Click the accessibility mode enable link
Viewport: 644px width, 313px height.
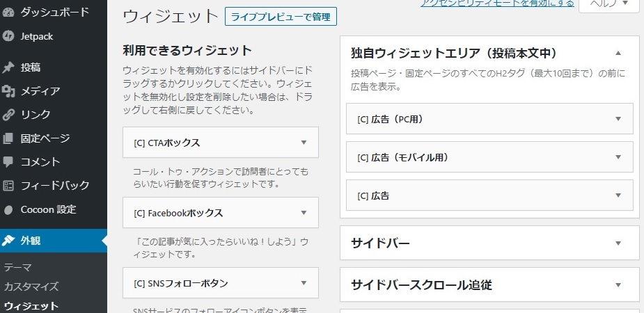(497, 3)
